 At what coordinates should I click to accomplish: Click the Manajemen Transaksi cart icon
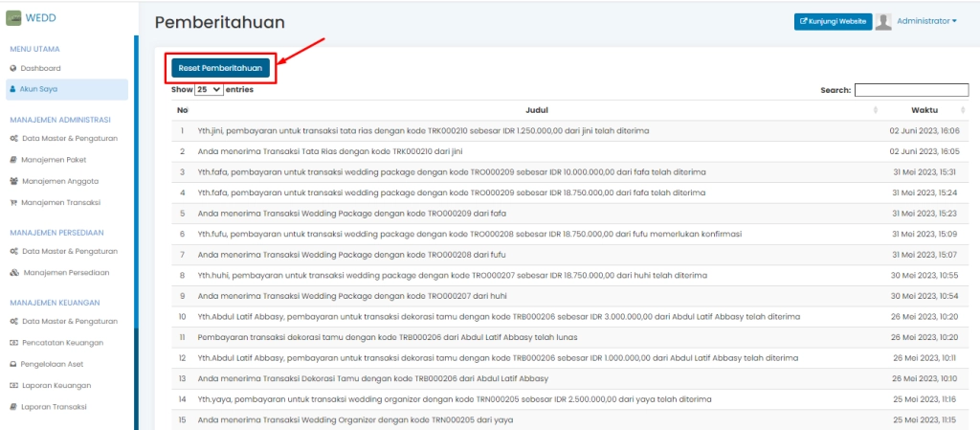[x=13, y=202]
